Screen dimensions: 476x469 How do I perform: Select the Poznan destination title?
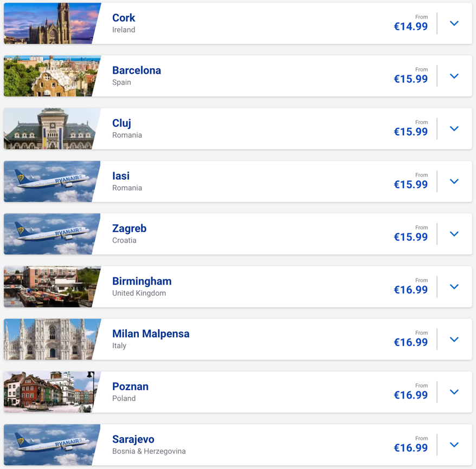[130, 386]
